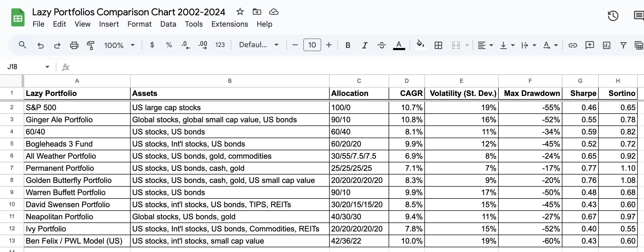Select Permanent Portfolio Sortino value 1.10
Viewport: 644px width, 252px height.
[x=618, y=168]
